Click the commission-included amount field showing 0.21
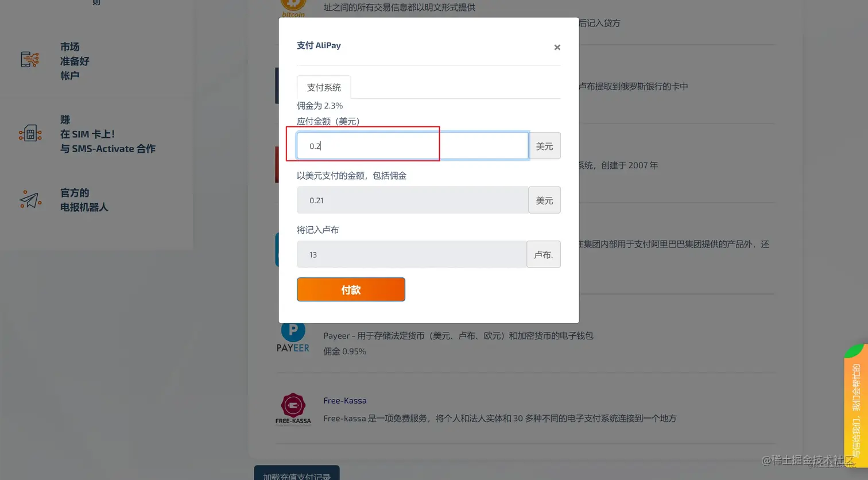This screenshot has width=868, height=480. pyautogui.click(x=412, y=200)
